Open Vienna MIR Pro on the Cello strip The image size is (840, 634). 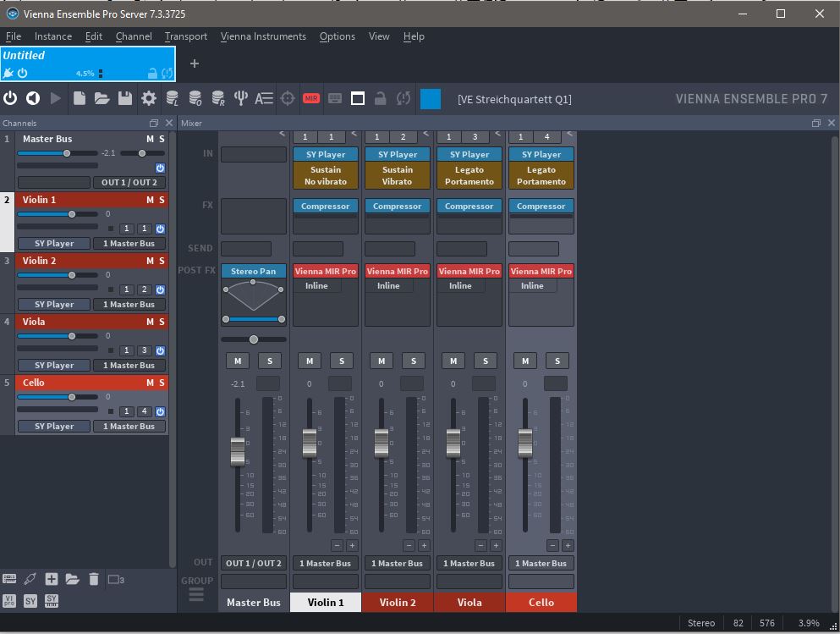point(541,271)
